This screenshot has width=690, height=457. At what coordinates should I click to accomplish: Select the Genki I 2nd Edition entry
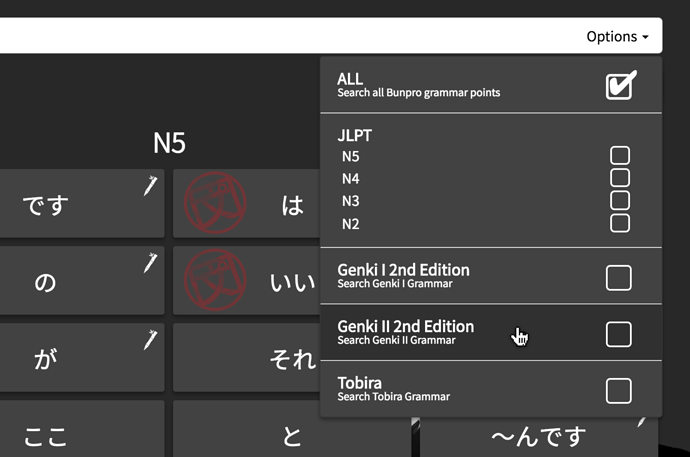(491, 276)
